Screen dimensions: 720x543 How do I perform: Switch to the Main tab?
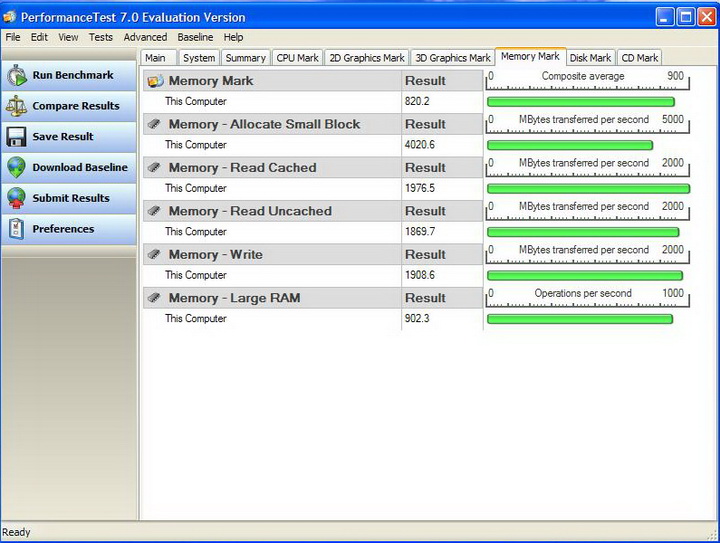[x=158, y=58]
